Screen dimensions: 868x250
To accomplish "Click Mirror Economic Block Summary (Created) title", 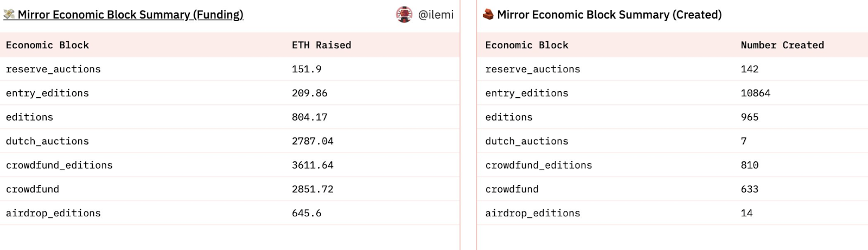I will (609, 15).
